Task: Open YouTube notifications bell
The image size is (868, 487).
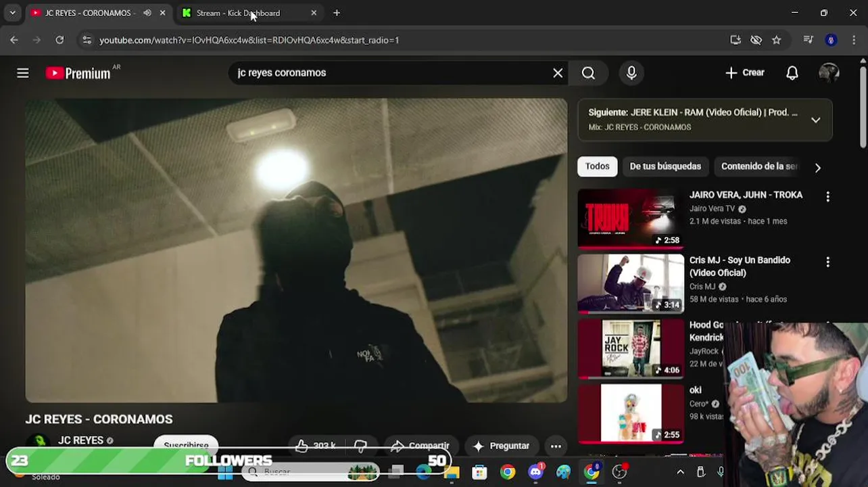Action: [792, 73]
